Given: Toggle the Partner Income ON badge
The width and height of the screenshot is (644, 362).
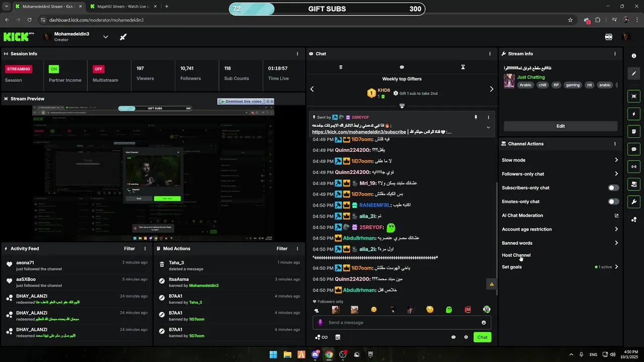Looking at the screenshot, I should (54, 69).
